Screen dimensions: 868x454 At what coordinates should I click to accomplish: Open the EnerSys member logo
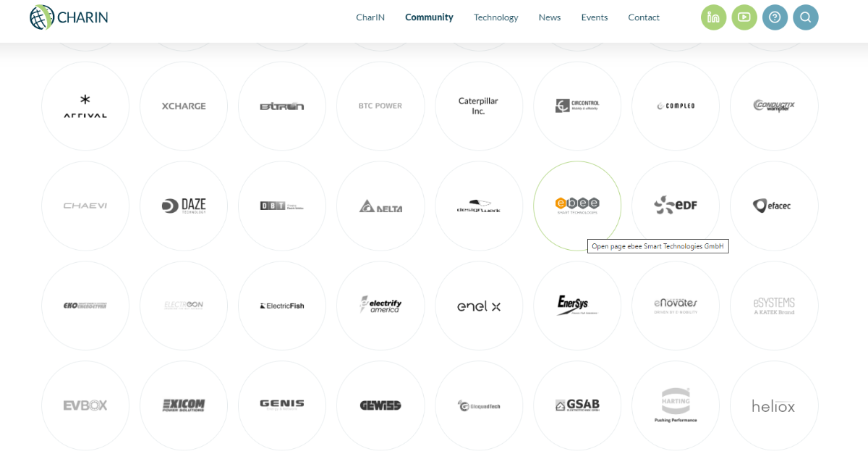[x=577, y=306]
